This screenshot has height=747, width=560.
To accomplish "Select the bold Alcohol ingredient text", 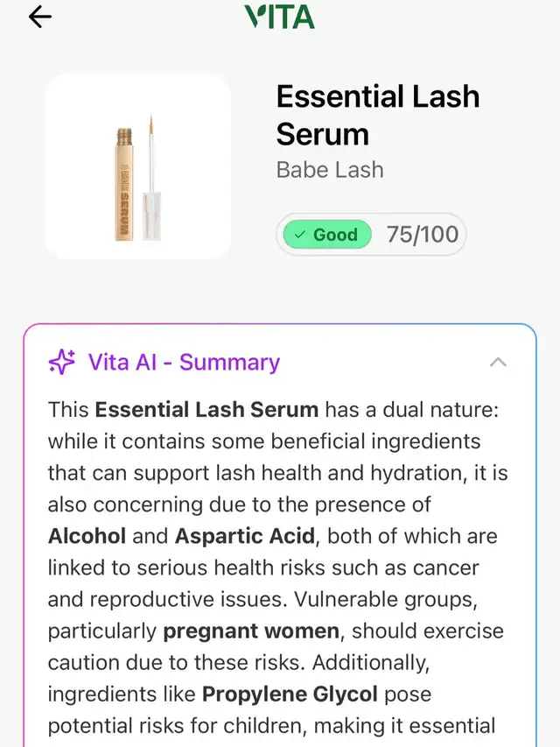I will [x=87, y=536].
